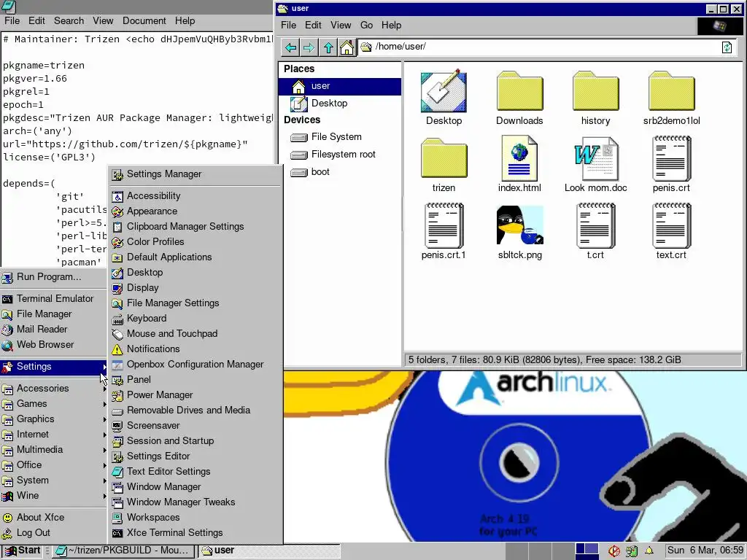Open the View menu in file manager
The height and width of the screenshot is (560, 747).
click(341, 26)
